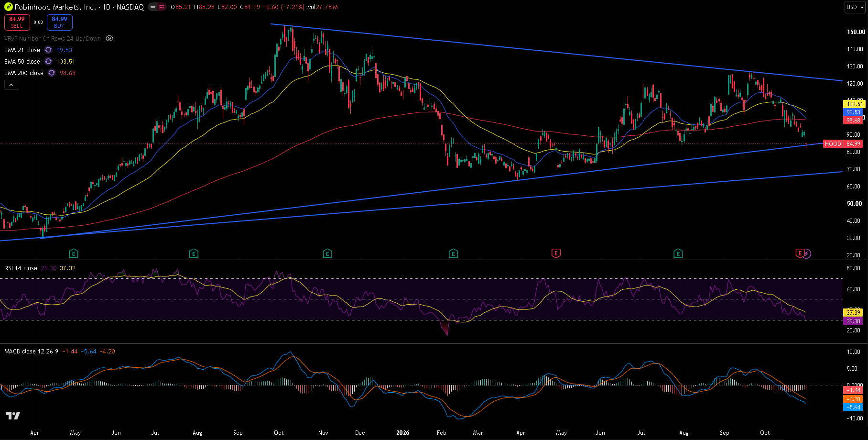868x440 pixels.
Task: Click the purple 29.30 RSI axis label
Action: [854, 321]
